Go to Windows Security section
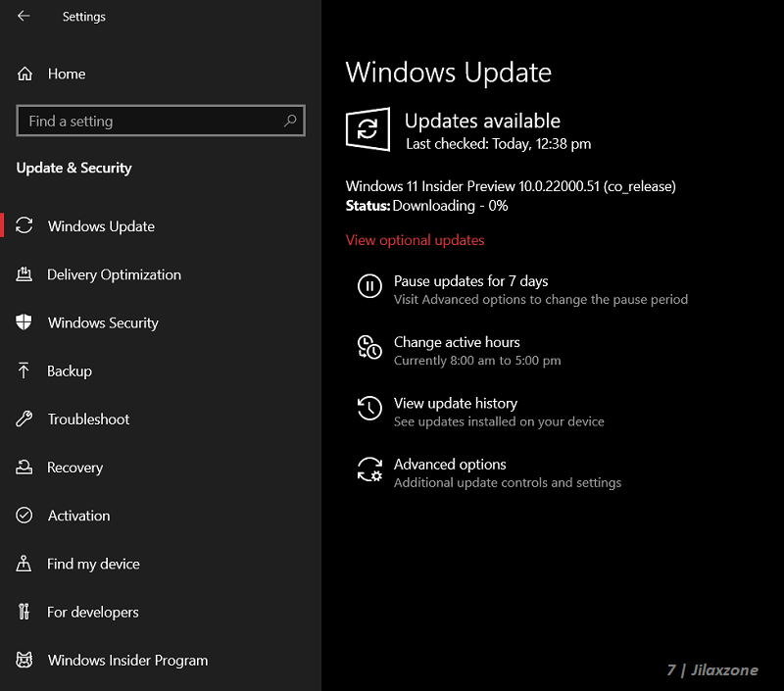 (103, 323)
